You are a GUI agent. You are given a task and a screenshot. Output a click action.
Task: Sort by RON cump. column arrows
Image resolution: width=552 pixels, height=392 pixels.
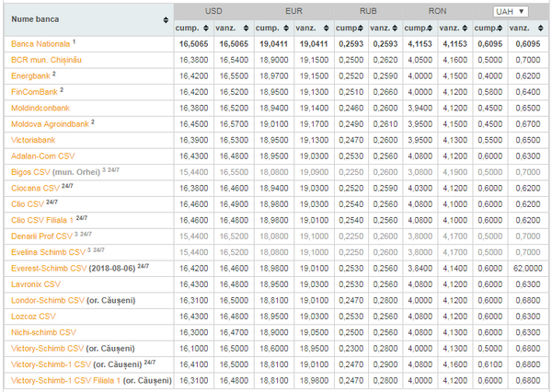(x=430, y=29)
